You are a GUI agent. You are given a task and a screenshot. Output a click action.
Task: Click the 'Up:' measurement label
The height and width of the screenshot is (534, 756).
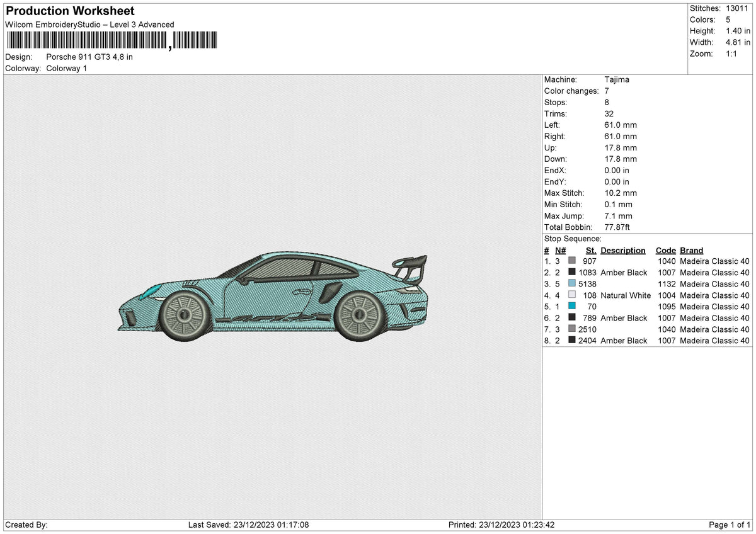pos(551,147)
